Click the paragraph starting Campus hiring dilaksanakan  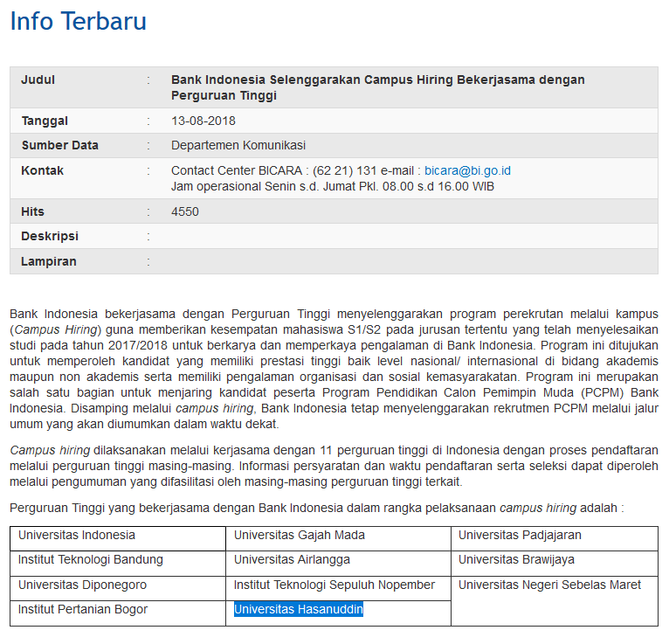click(x=334, y=466)
